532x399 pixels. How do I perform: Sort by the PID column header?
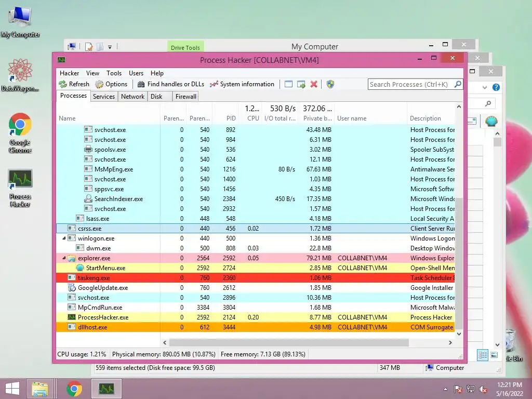(225, 118)
